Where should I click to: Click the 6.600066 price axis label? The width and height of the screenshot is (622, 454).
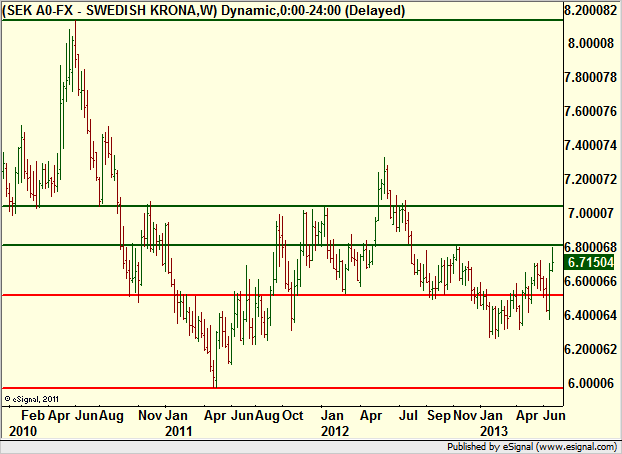pyautogui.click(x=591, y=281)
